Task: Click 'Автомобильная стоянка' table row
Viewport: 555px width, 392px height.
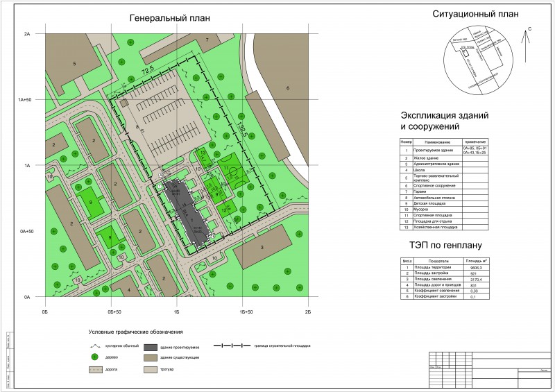Action: point(444,198)
